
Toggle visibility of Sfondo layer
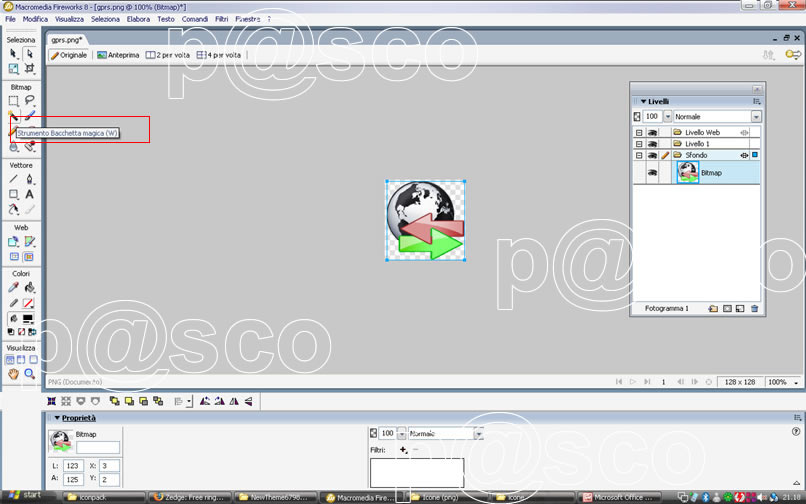pyautogui.click(x=652, y=155)
